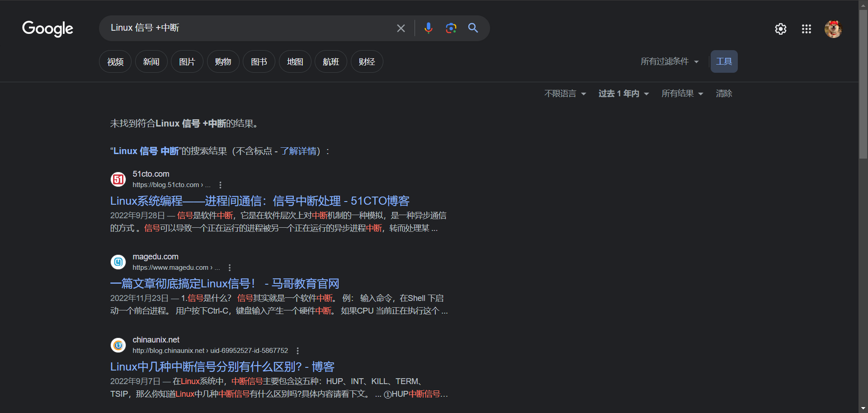Click the 51cto.com site favicon
The height and width of the screenshot is (413, 868).
(118, 179)
